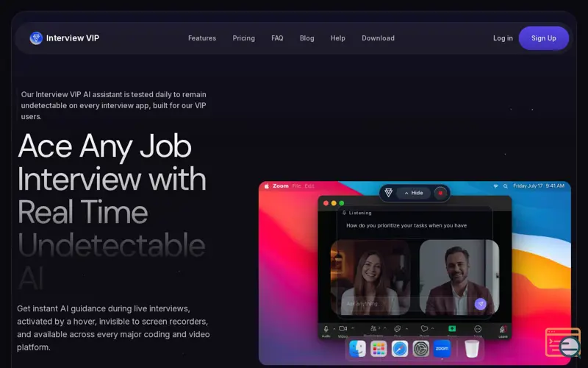Select the woman's video tile
This screenshot has width=588, height=368.
(370, 277)
